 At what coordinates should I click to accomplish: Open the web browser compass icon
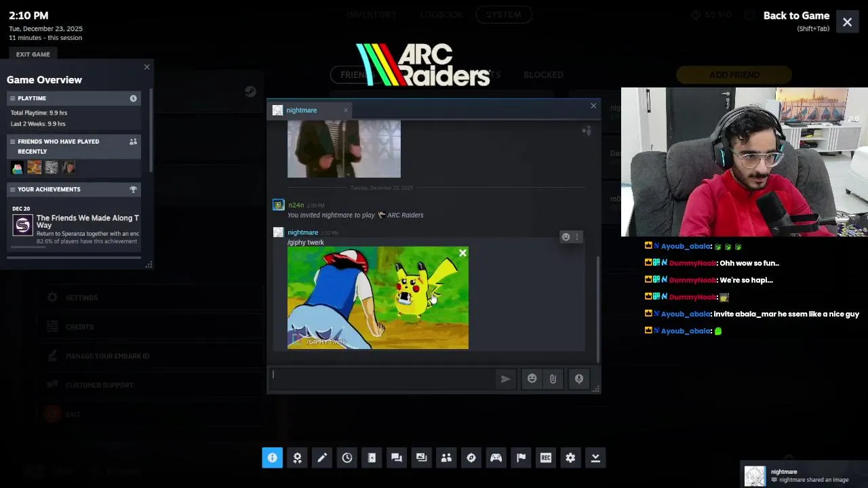click(471, 458)
